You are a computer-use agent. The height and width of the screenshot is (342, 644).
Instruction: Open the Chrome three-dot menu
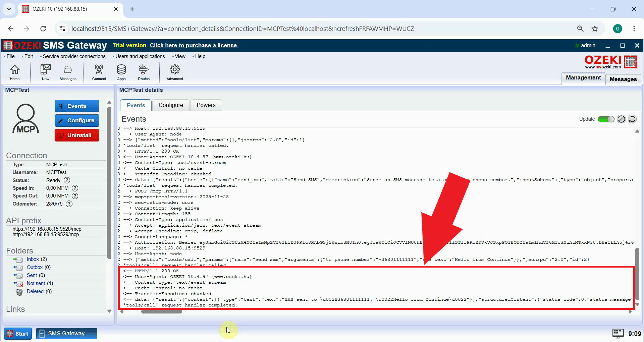click(634, 28)
